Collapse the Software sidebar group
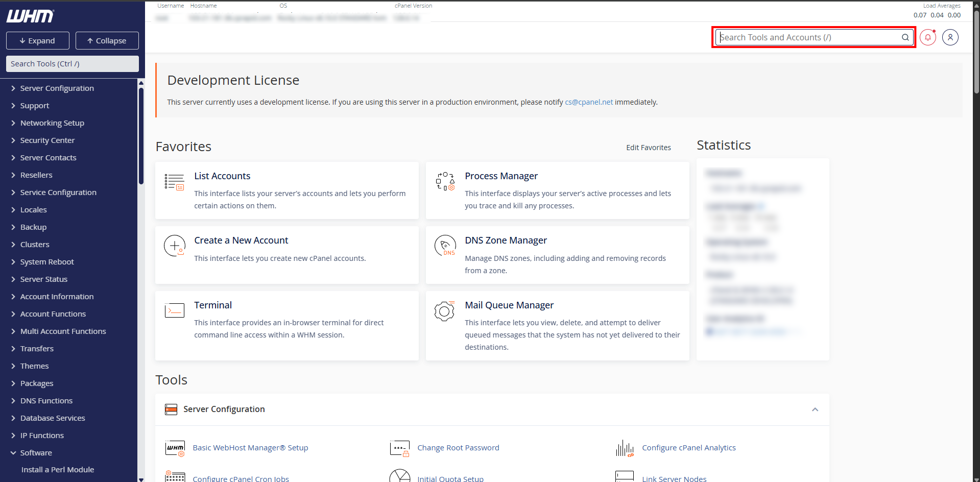The image size is (980, 482). point(36,453)
